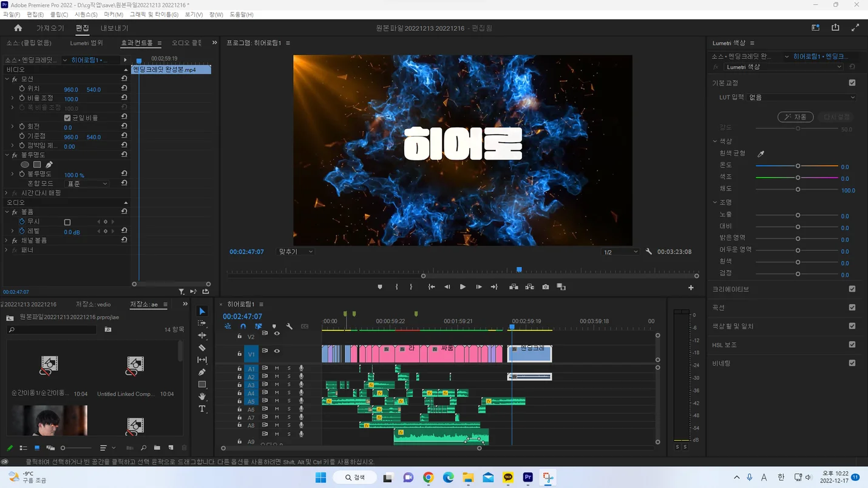Switch project panel to freeform view
This screenshot has width=868, height=488.
pos(50,448)
